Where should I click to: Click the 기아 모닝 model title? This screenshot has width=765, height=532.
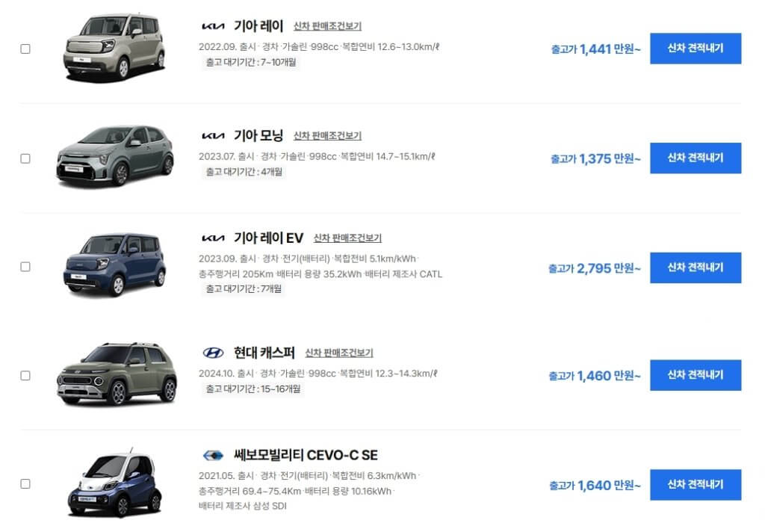coord(258,135)
